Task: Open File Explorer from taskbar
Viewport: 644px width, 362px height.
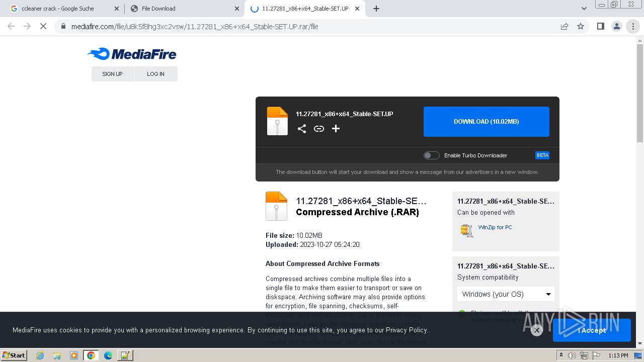Action: pos(57,355)
